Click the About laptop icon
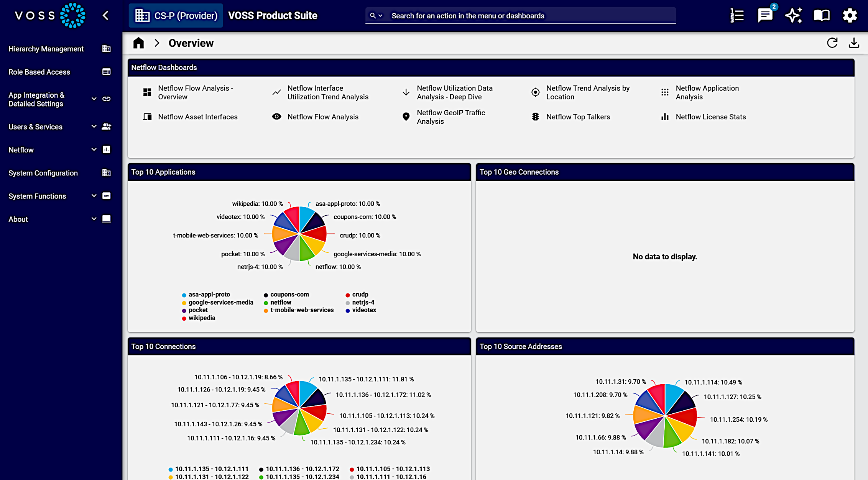The height and width of the screenshot is (480, 868). coord(107,219)
